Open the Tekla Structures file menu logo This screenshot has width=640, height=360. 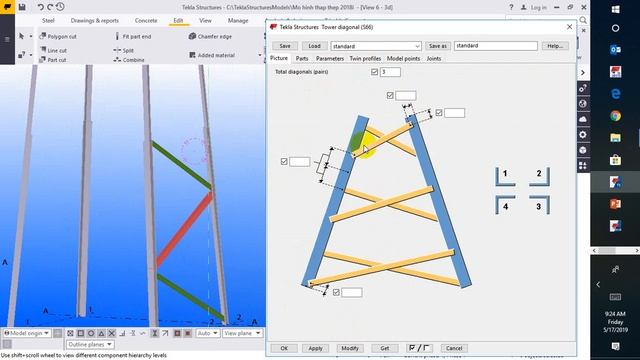click(7, 7)
